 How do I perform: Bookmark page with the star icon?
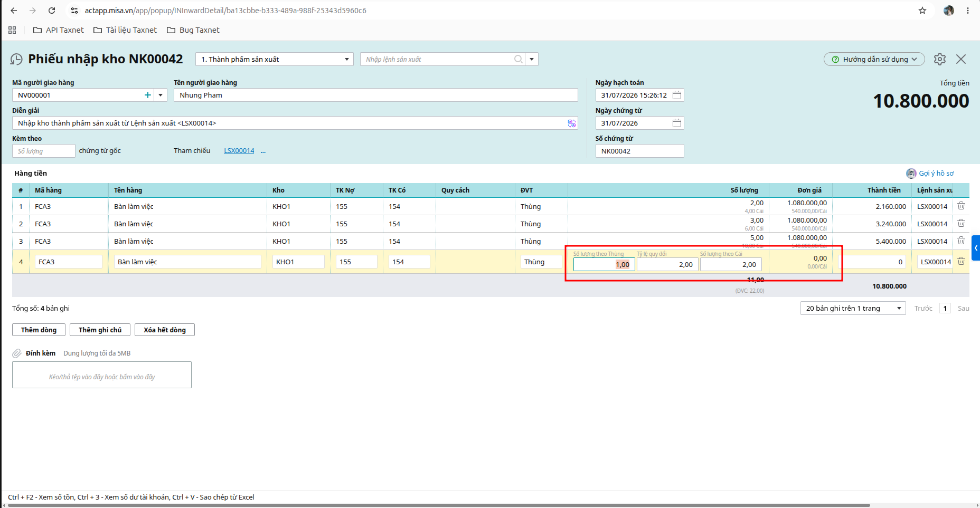pos(922,11)
